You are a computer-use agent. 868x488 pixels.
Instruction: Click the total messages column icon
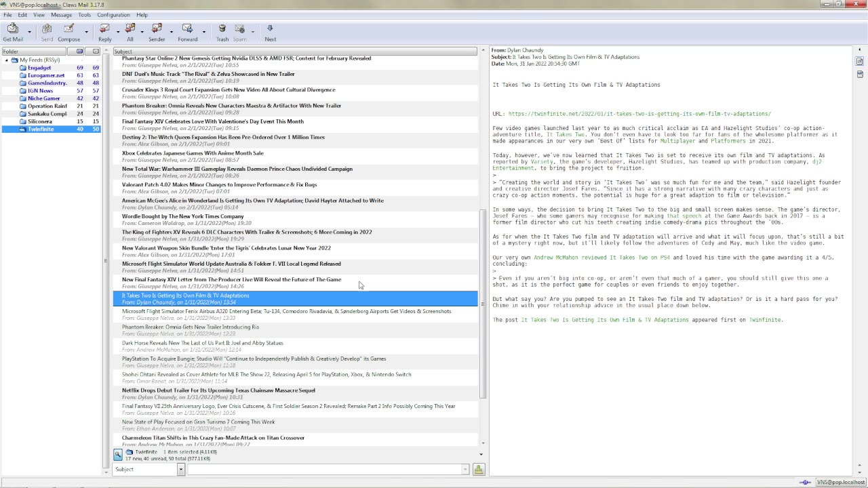[x=96, y=52]
